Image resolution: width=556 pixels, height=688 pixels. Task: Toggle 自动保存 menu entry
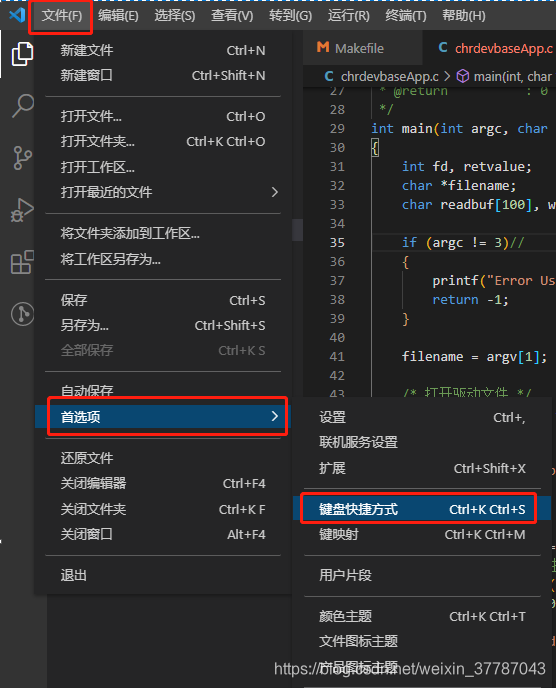click(x=163, y=390)
